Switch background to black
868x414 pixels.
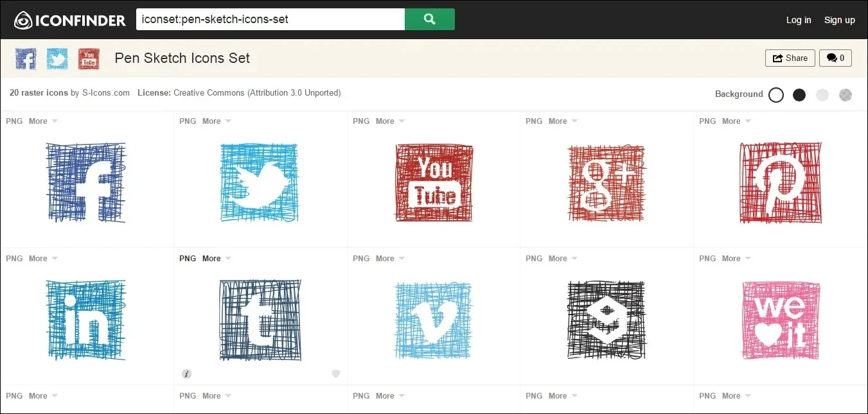point(799,95)
